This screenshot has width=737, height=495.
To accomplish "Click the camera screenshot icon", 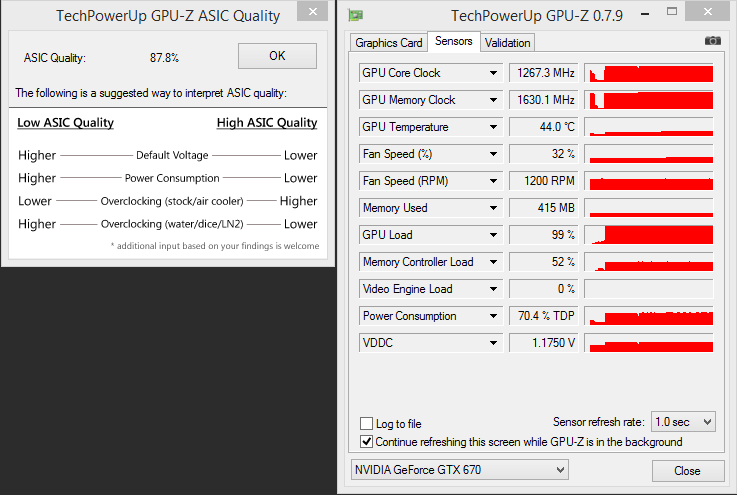I will 713,41.
